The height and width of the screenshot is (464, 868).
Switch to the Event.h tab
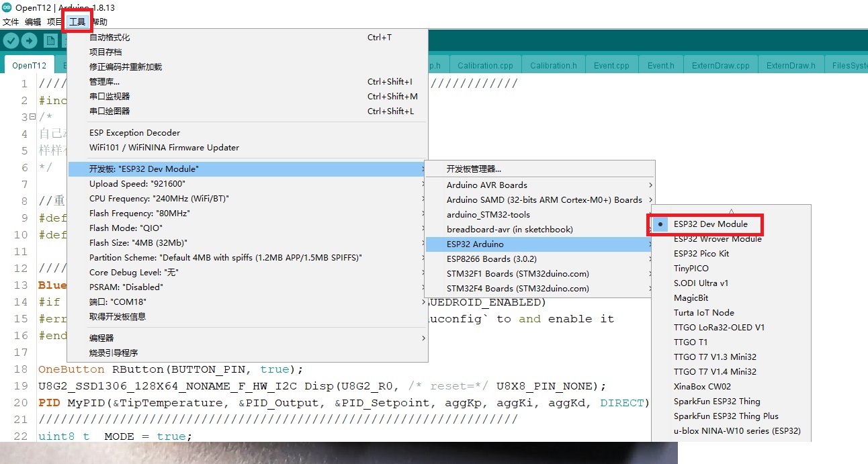[x=660, y=65]
